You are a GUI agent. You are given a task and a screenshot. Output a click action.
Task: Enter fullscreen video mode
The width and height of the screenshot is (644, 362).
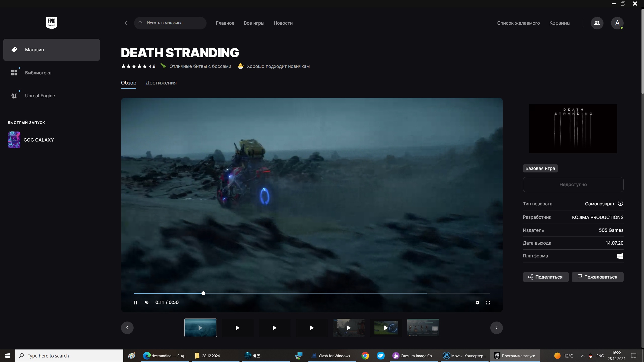[488, 302]
